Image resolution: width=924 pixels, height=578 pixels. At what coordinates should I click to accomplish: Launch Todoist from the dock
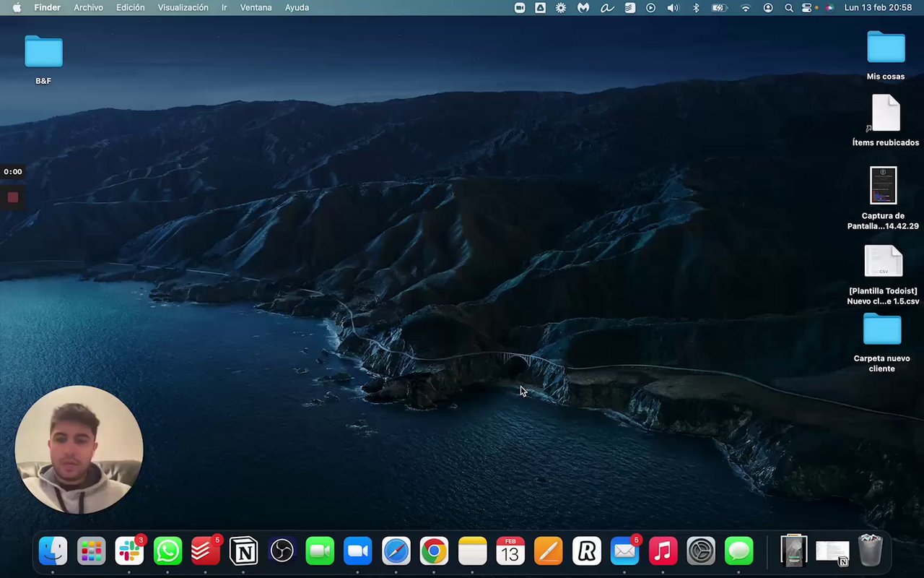pos(206,551)
